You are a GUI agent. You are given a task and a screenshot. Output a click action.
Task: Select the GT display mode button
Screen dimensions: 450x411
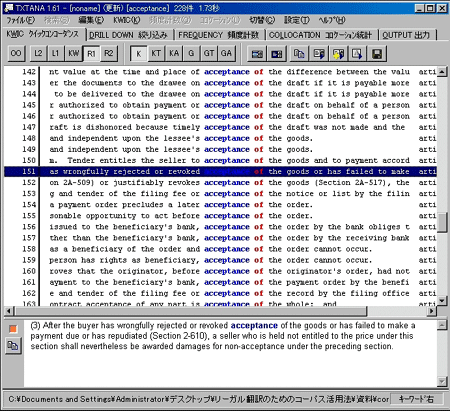point(209,53)
